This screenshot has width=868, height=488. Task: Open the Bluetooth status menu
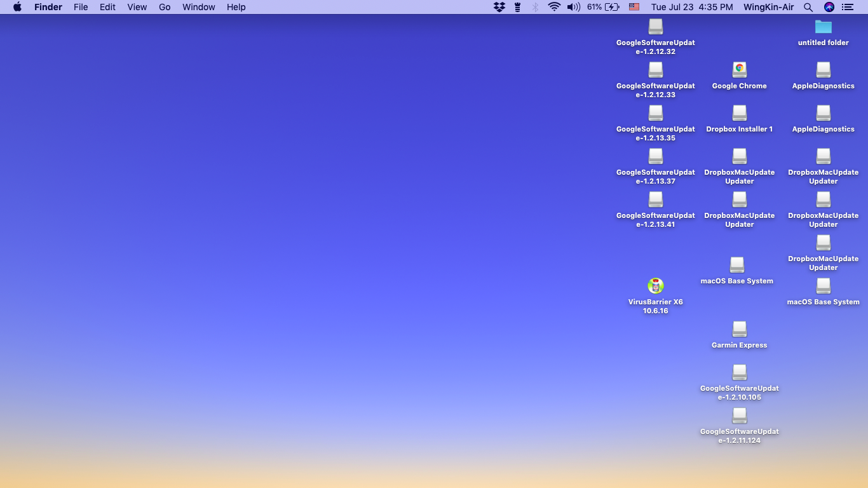point(535,7)
